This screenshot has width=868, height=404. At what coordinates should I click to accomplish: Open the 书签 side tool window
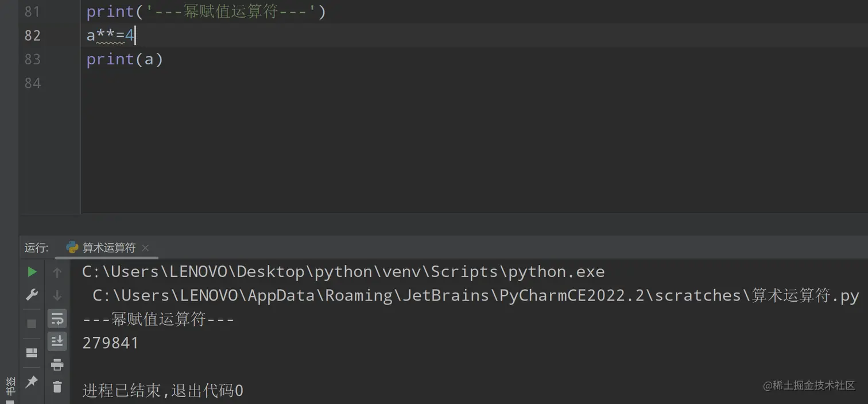(x=10, y=386)
